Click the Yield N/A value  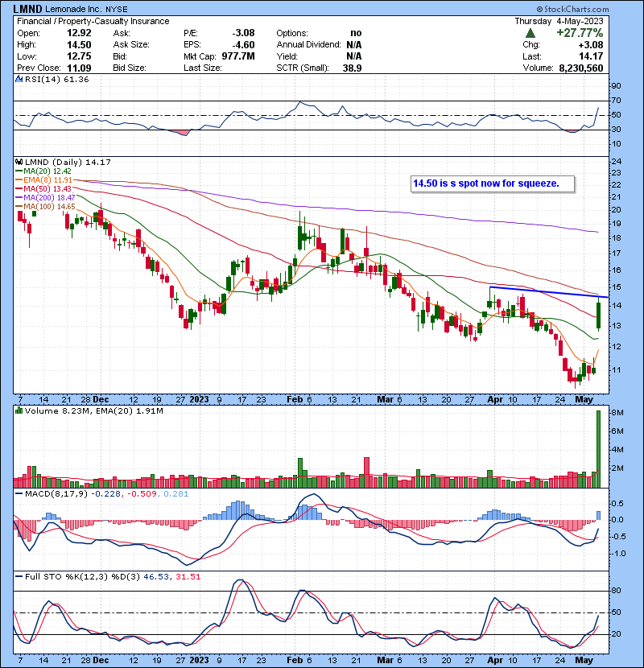coord(354,56)
